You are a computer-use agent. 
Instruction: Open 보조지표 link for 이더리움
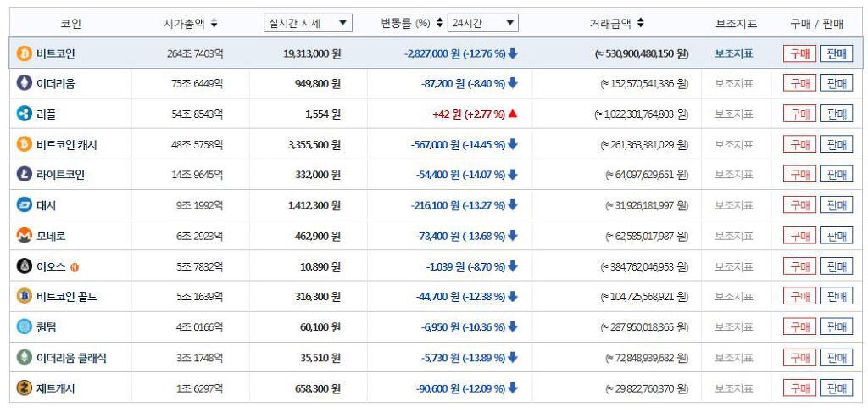[x=734, y=84]
